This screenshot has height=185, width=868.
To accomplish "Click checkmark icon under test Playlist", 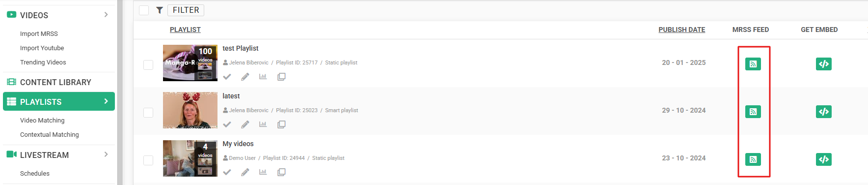I will 227,77.
